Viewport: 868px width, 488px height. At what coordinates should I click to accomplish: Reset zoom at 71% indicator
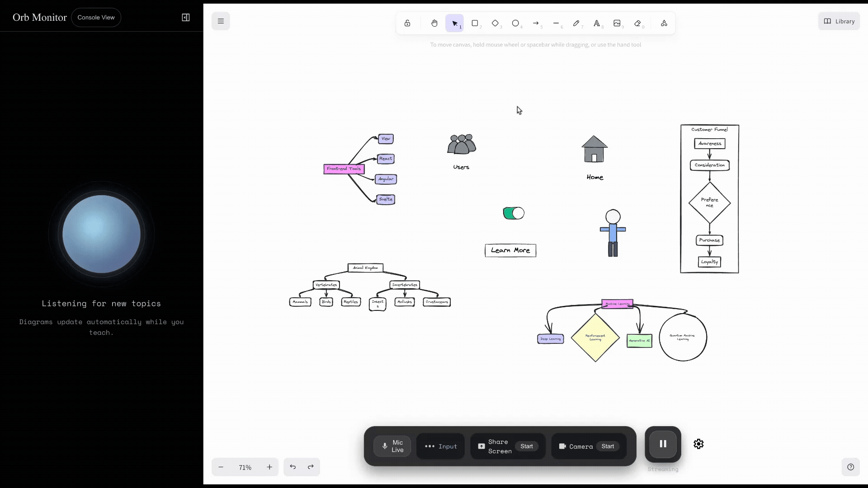[245, 467]
